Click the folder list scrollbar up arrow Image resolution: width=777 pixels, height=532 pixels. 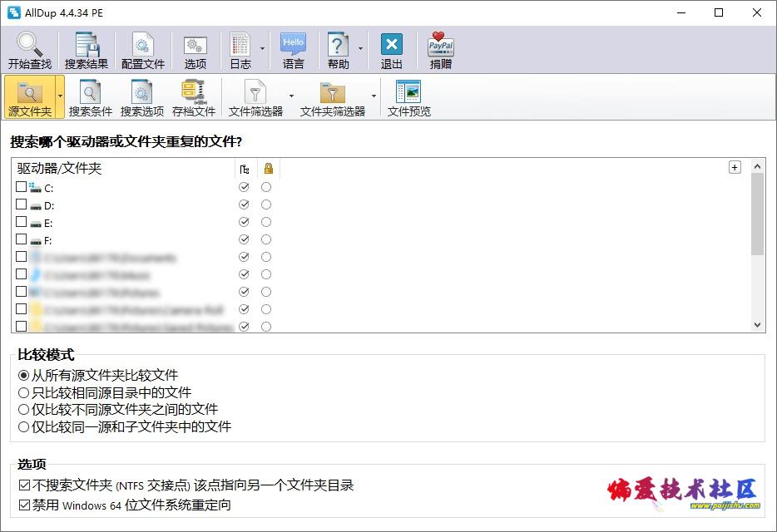click(x=757, y=166)
